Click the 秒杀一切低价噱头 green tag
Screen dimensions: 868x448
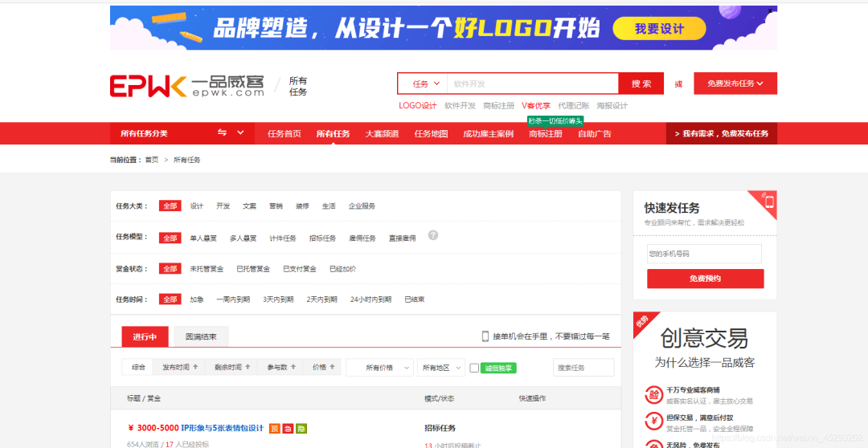tap(555, 120)
